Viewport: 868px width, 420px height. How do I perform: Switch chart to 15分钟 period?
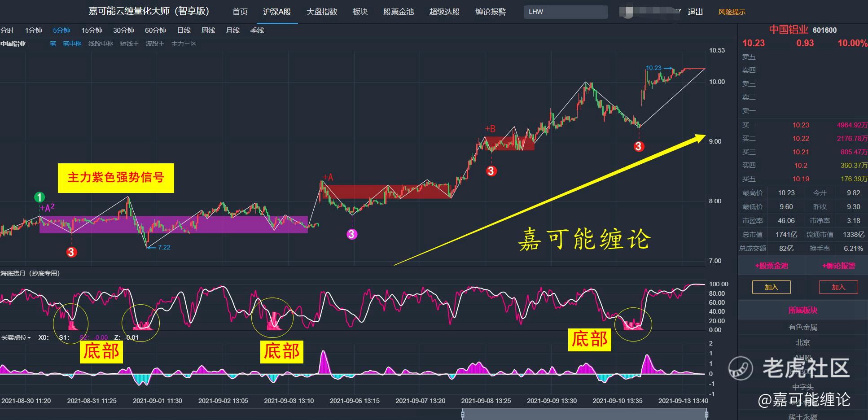pos(92,30)
